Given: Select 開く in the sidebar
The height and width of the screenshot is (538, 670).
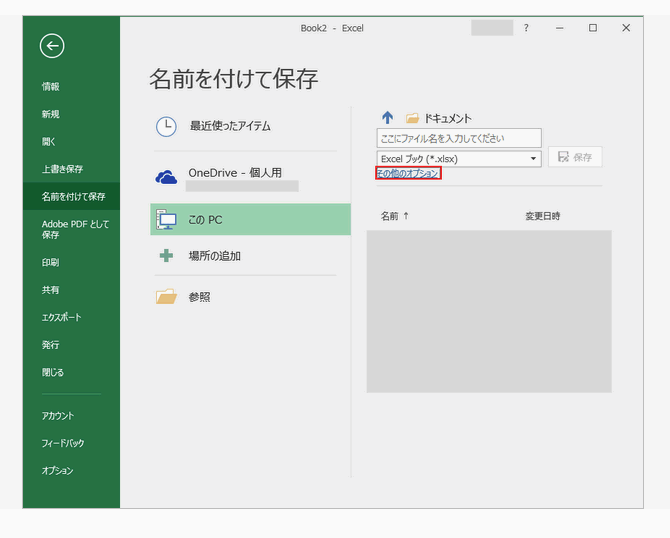Looking at the screenshot, I should tap(49, 141).
